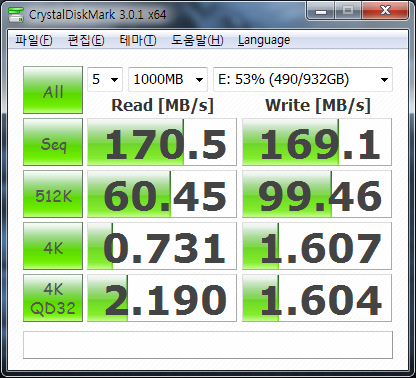
Task: Select the 4K write result 1.607
Action: click(x=317, y=246)
